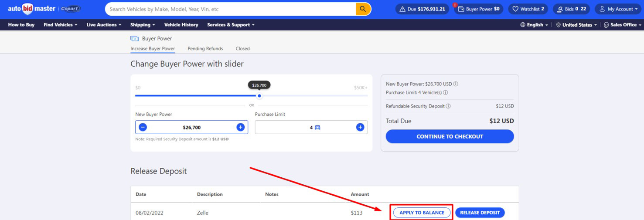Screen dimensions: 644x220
Task: Increase Purchase Limit with plus icon
Action: (x=360, y=127)
